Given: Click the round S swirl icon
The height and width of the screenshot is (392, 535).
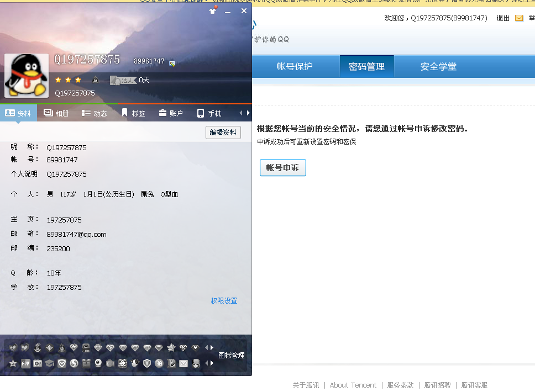Looking at the screenshot, I should coord(74,363).
